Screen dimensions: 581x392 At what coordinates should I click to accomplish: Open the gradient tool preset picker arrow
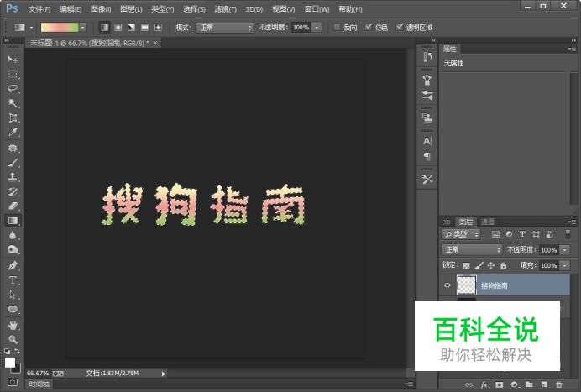(32, 28)
